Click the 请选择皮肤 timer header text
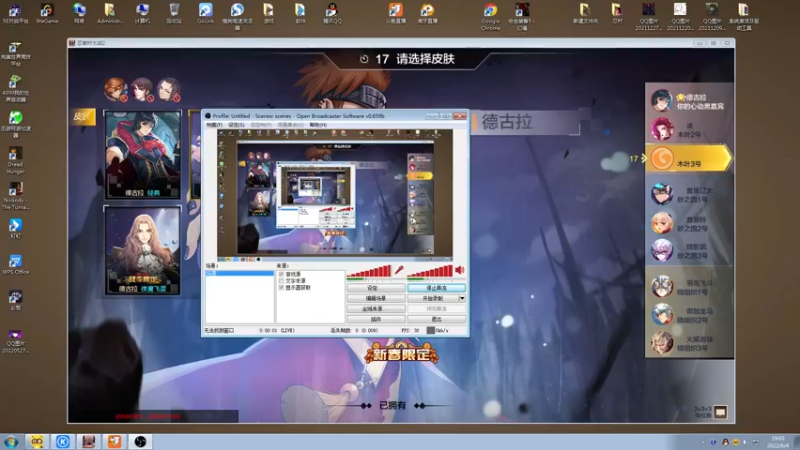Viewport: 800px width, 450px height. (x=425, y=59)
